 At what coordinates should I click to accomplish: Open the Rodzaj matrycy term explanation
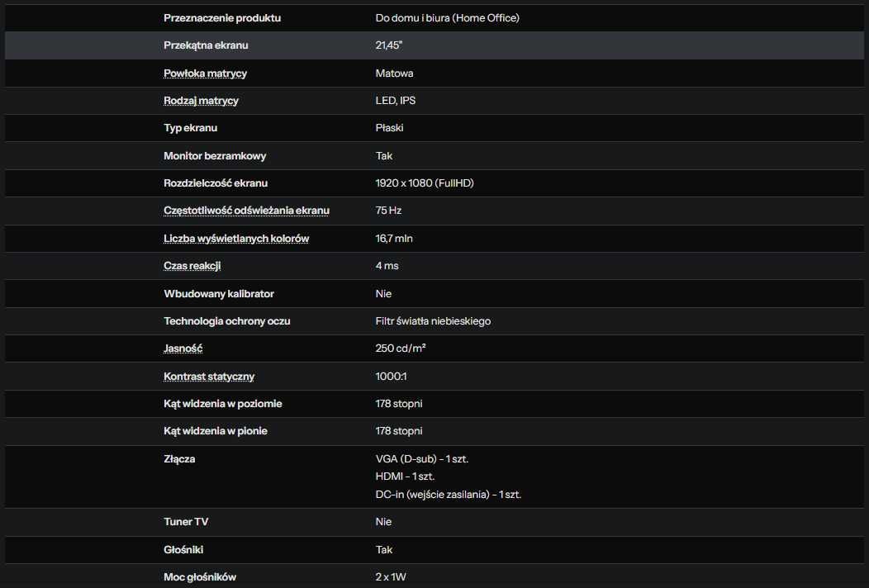pos(201,100)
